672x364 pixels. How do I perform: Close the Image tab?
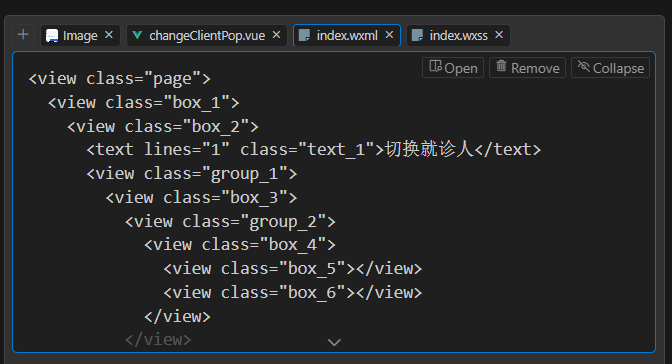coord(109,35)
